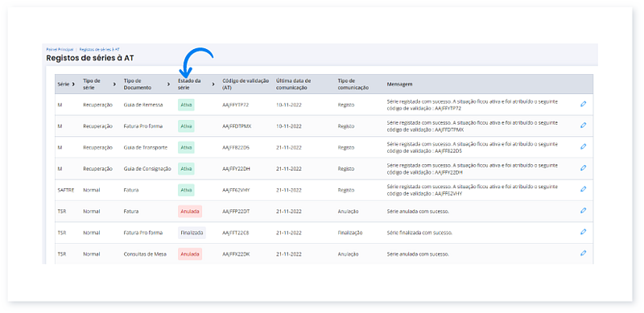644x313 pixels.
Task: Open the edit pencil for Guia de Consignação
Action: [583, 167]
